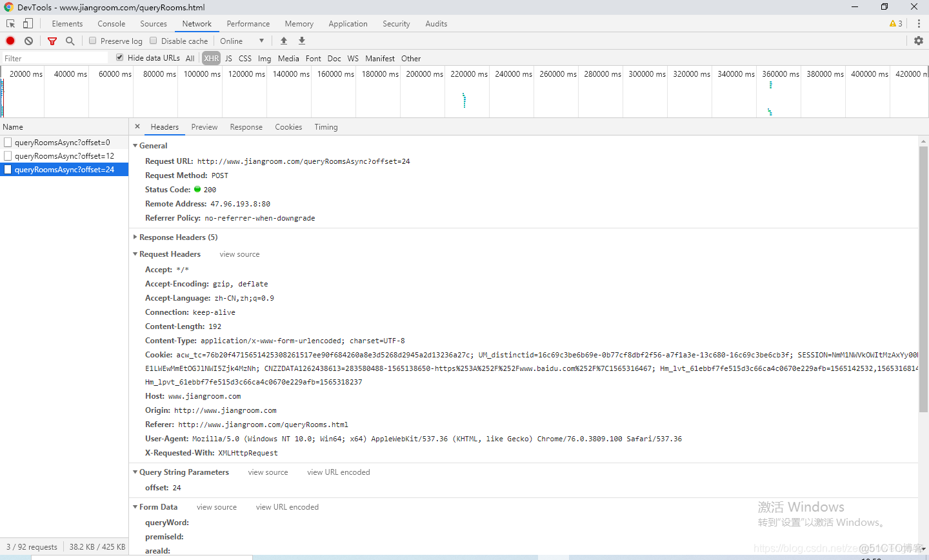Image resolution: width=929 pixels, height=560 pixels.
Task: Open the Online throttling dropdown
Action: [x=242, y=41]
